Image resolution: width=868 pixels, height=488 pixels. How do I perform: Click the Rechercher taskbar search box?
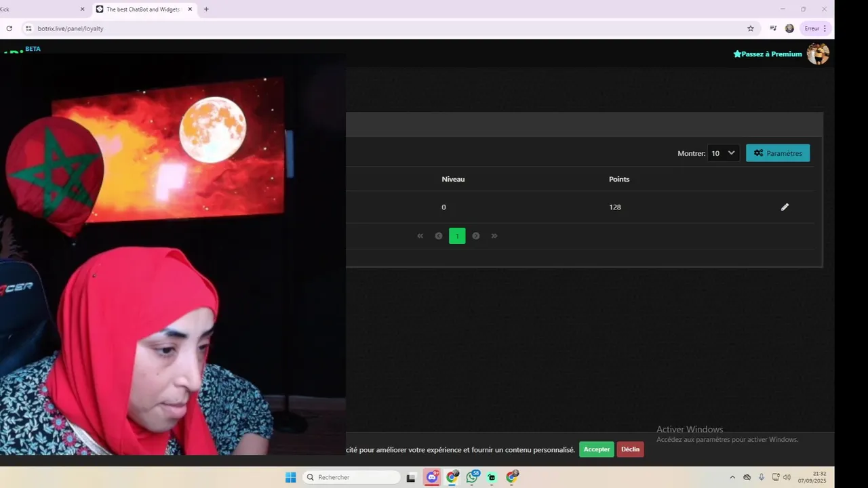tap(351, 477)
